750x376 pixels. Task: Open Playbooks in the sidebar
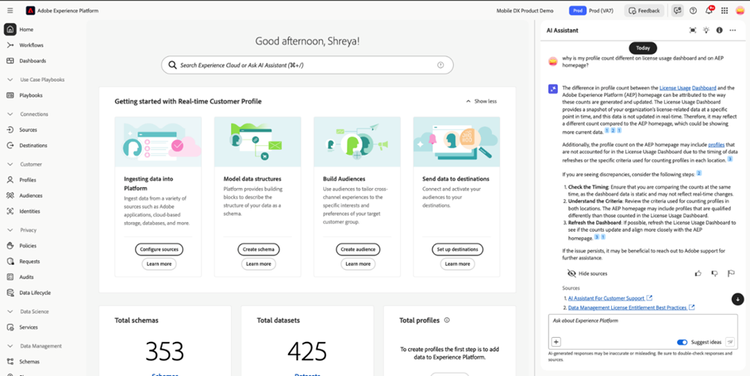[31, 95]
